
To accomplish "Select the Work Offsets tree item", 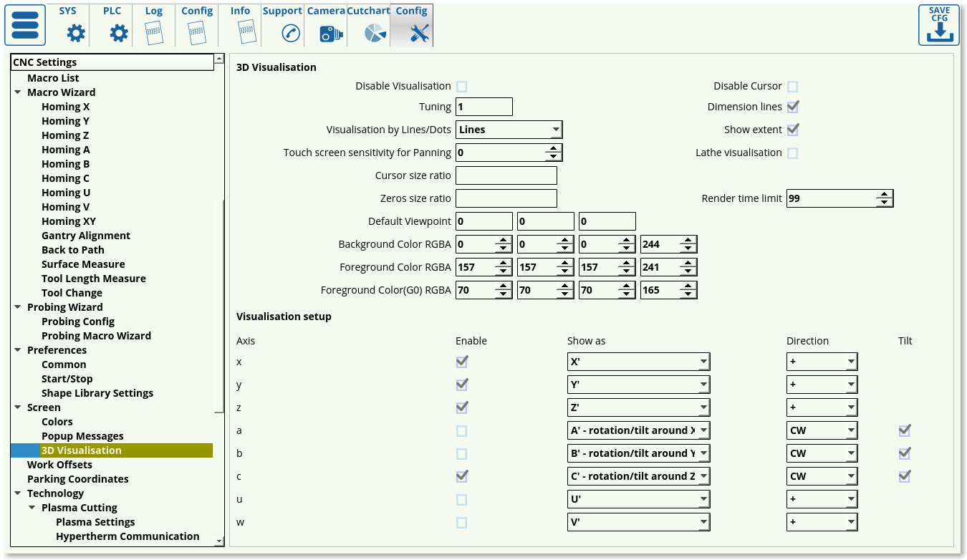I will [59, 465].
